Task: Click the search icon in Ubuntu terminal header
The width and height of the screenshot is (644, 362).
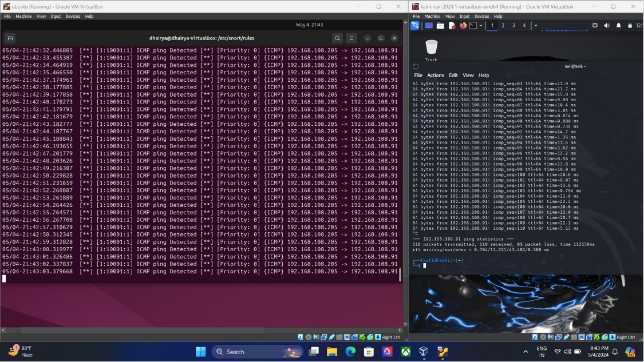Action: 337,38
